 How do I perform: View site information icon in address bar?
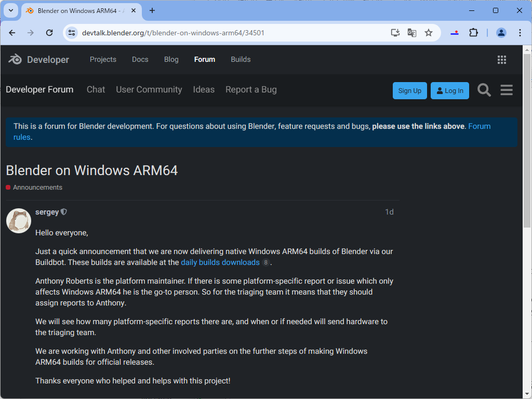(x=72, y=33)
